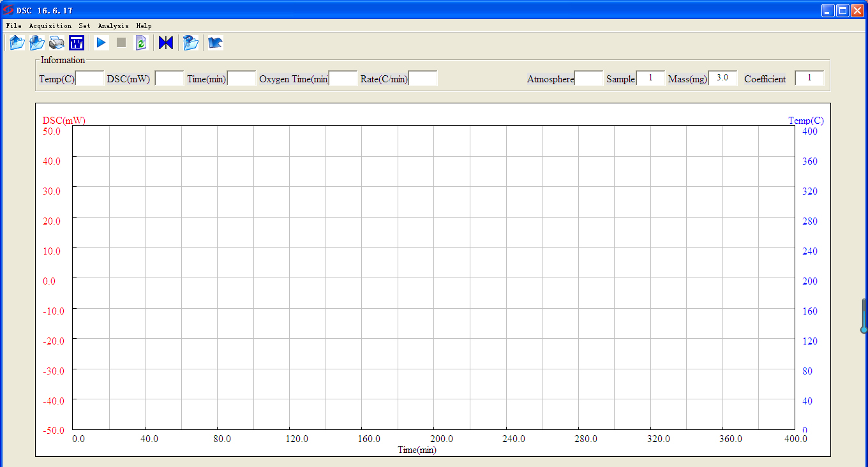This screenshot has width=868, height=467.
Task: Click the blue bowtie valve icon
Action: pos(166,43)
